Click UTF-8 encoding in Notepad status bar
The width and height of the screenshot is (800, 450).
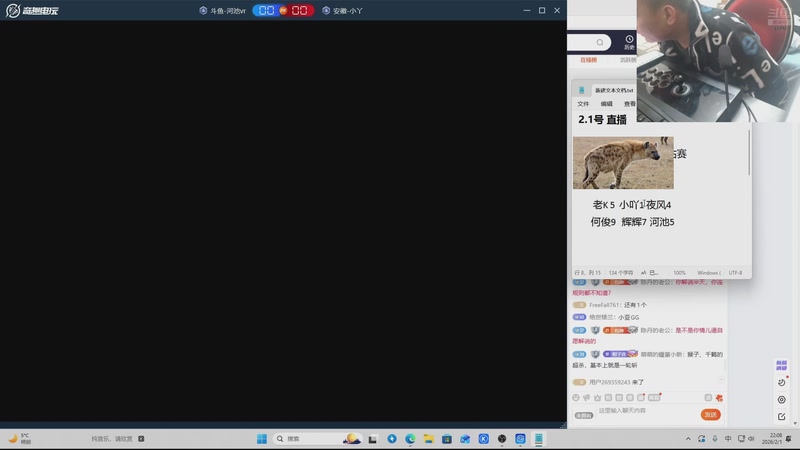pyautogui.click(x=735, y=272)
